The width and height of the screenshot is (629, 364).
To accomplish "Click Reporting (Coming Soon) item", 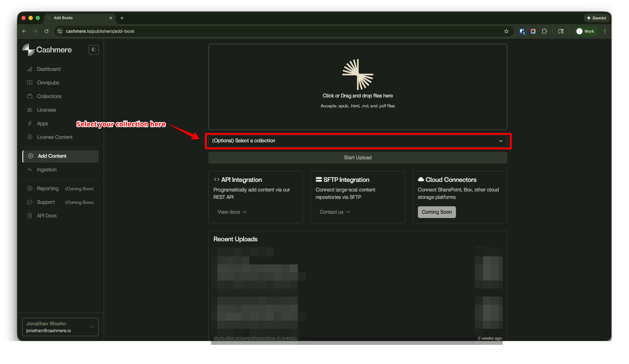I will [61, 188].
